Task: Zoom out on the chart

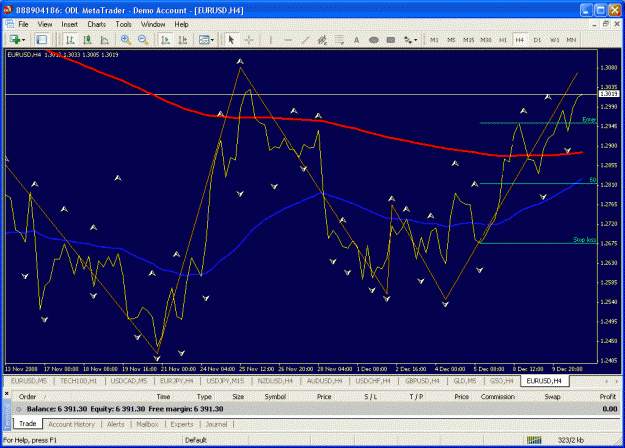Action: (x=143, y=40)
